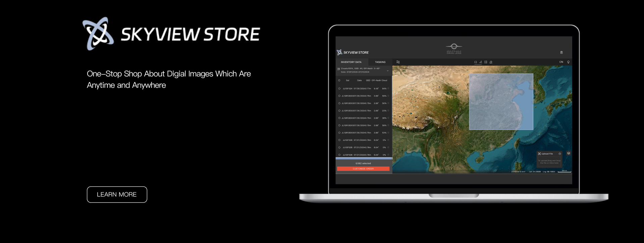The height and width of the screenshot is (243, 644).
Task: Click the Upload File panel title
Action: (547, 154)
